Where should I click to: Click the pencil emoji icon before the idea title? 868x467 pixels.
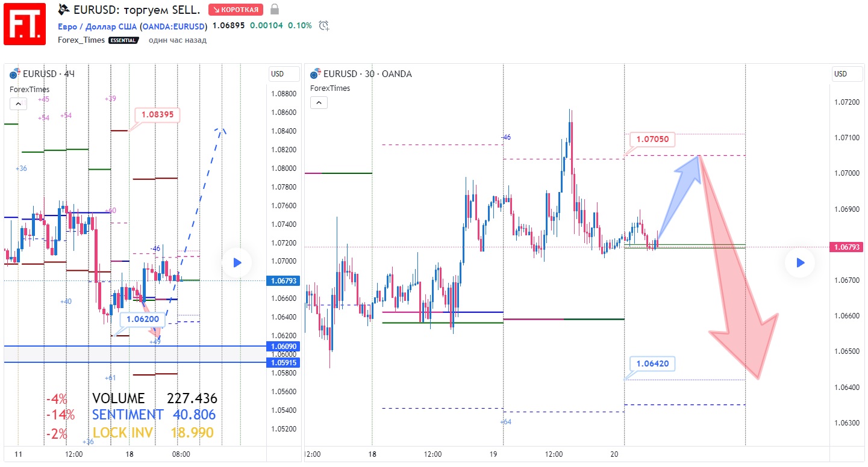(x=64, y=10)
